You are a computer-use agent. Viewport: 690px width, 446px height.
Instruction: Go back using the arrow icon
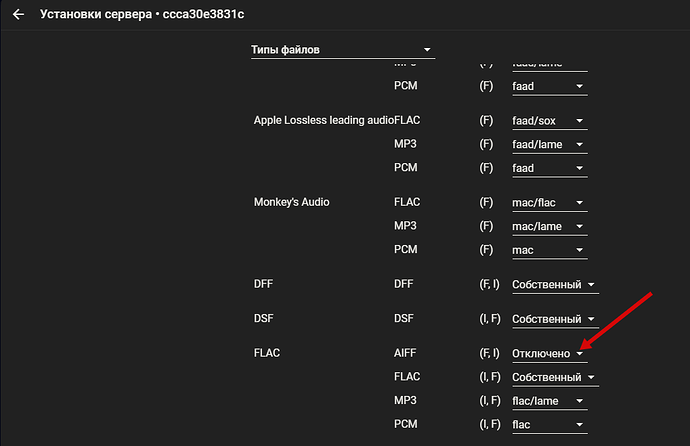click(x=18, y=15)
